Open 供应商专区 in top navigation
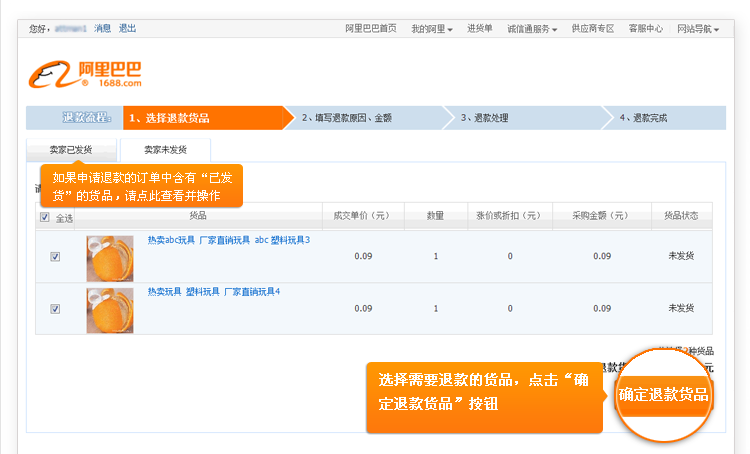The height and width of the screenshot is (454, 750). (x=593, y=29)
